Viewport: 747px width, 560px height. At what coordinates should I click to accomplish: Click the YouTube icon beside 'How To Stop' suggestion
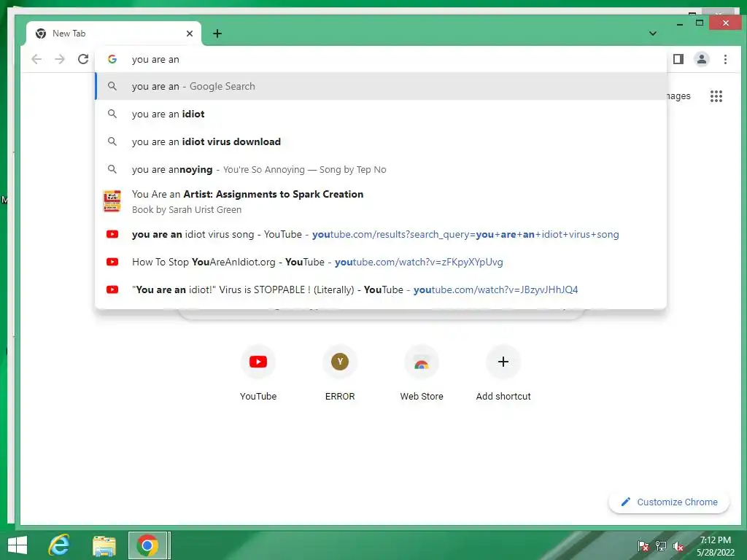[112, 262]
